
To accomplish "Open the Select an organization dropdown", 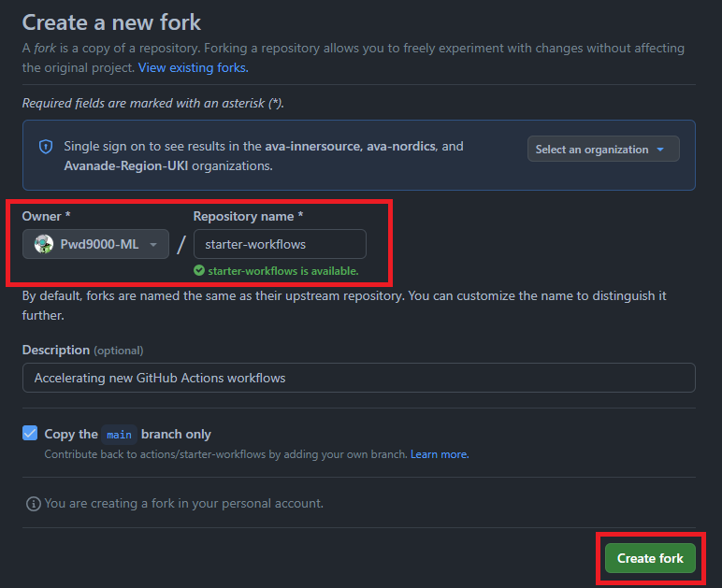I will click(602, 150).
